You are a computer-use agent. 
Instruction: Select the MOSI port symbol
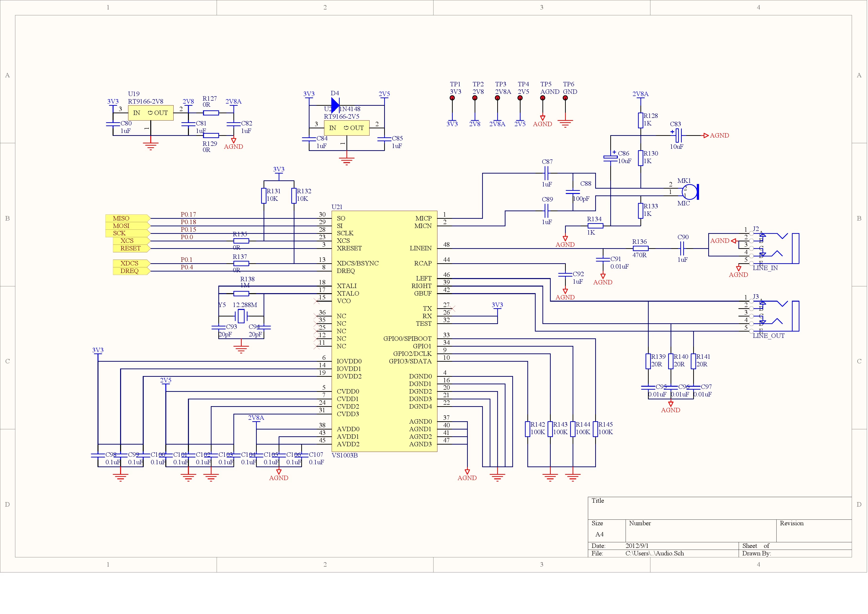coord(128,226)
